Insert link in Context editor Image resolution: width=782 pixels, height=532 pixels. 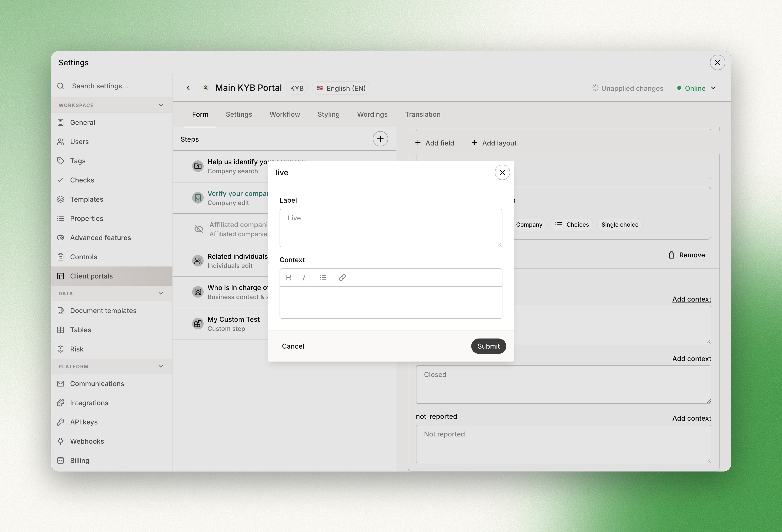coord(342,278)
